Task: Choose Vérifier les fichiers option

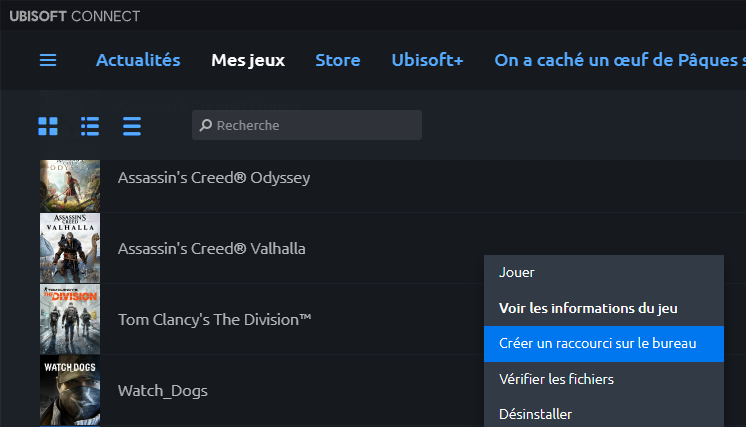Action: 556,379
